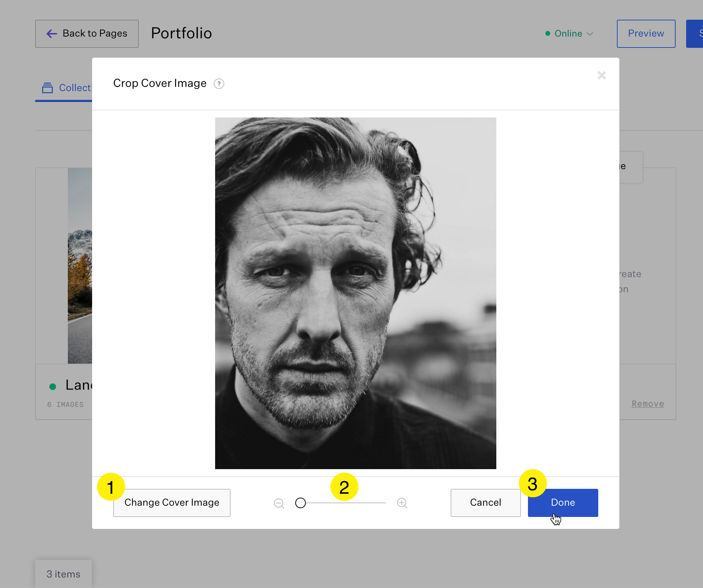Image resolution: width=703 pixels, height=588 pixels.
Task: Open the help question mark icon
Action: click(x=219, y=84)
